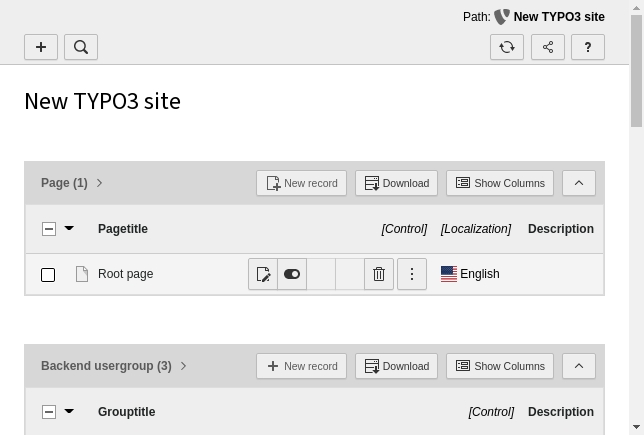Edit the Root page record
Viewport: 644px width, 435px height.
click(263, 274)
